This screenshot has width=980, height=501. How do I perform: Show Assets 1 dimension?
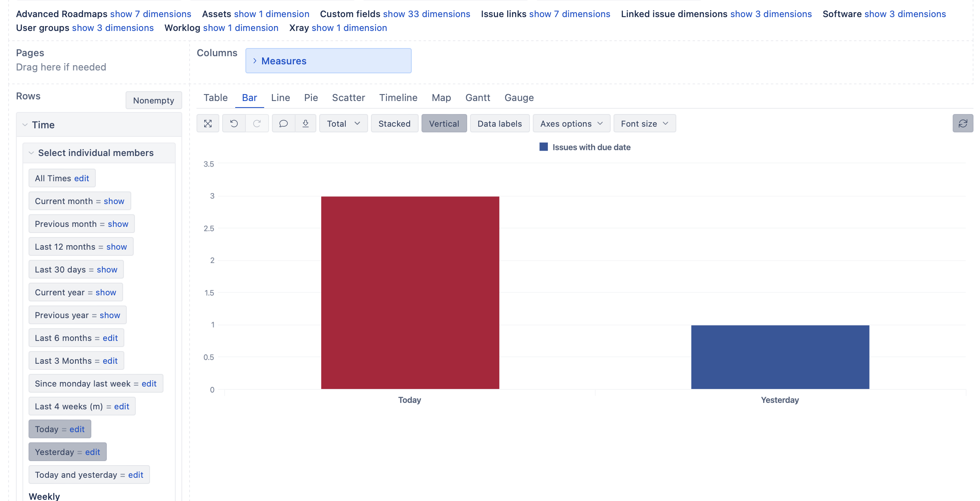271,14
